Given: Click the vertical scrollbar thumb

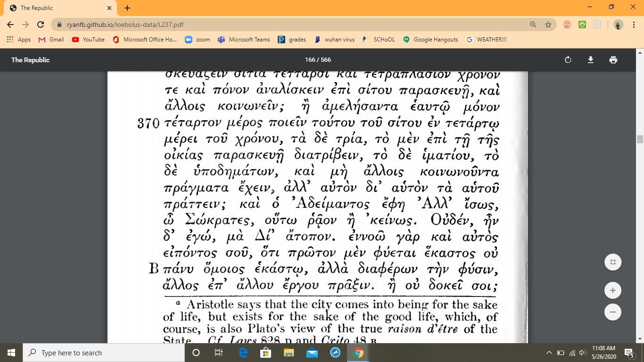Looking at the screenshot, I should pyautogui.click(x=640, y=139).
